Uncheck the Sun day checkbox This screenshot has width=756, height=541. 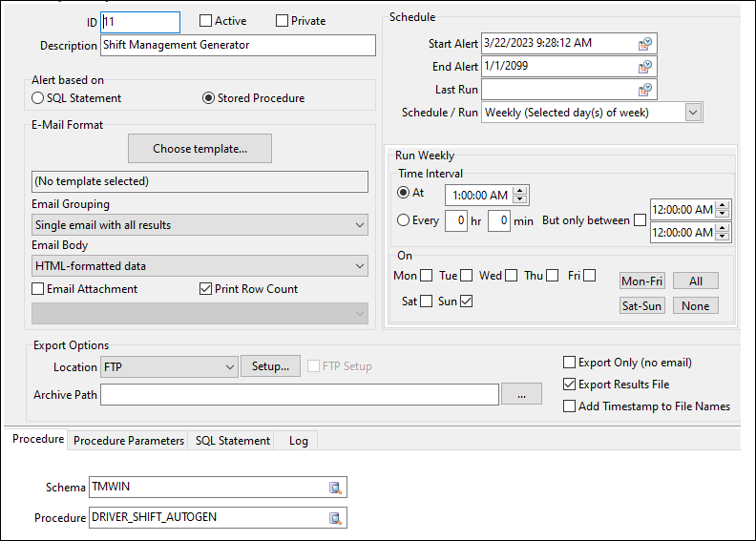pyautogui.click(x=467, y=302)
